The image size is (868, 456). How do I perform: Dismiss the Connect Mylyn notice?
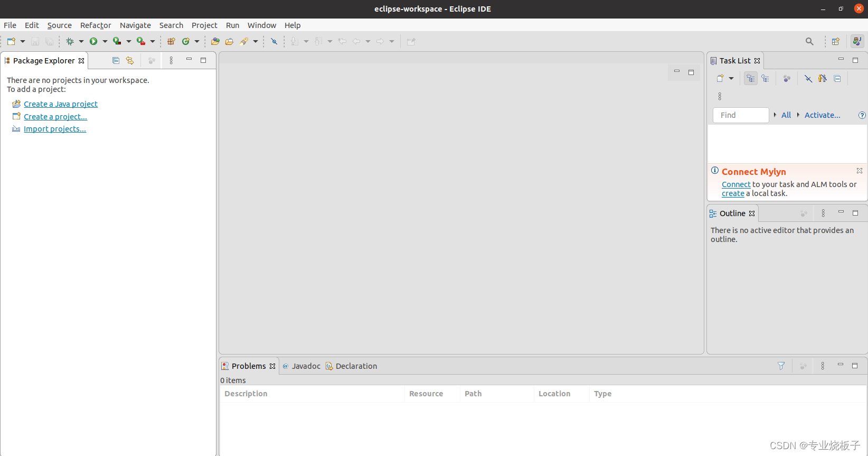pos(860,171)
